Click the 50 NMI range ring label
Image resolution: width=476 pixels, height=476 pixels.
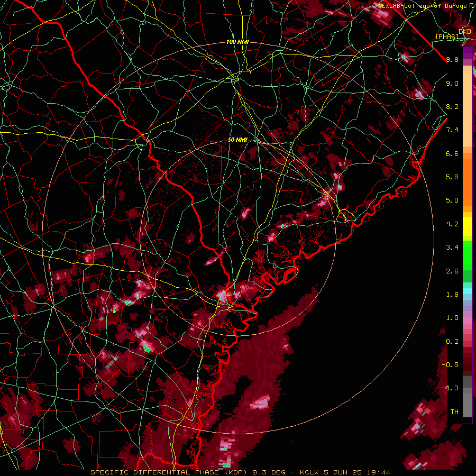click(x=237, y=140)
